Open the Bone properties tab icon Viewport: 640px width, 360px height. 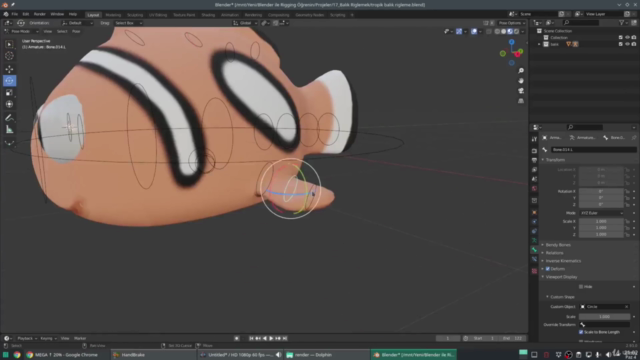pos(534,249)
